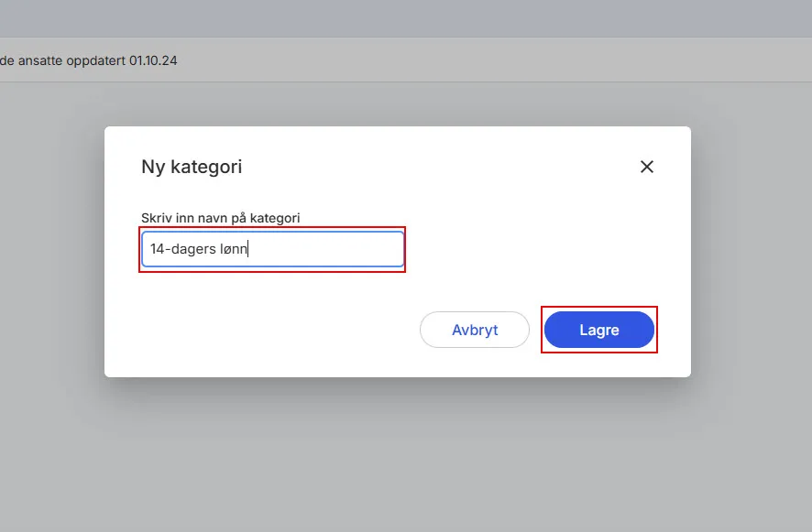Click the Ny kategori dialog title
Screen dimensions: 812x532
pyautogui.click(x=192, y=167)
